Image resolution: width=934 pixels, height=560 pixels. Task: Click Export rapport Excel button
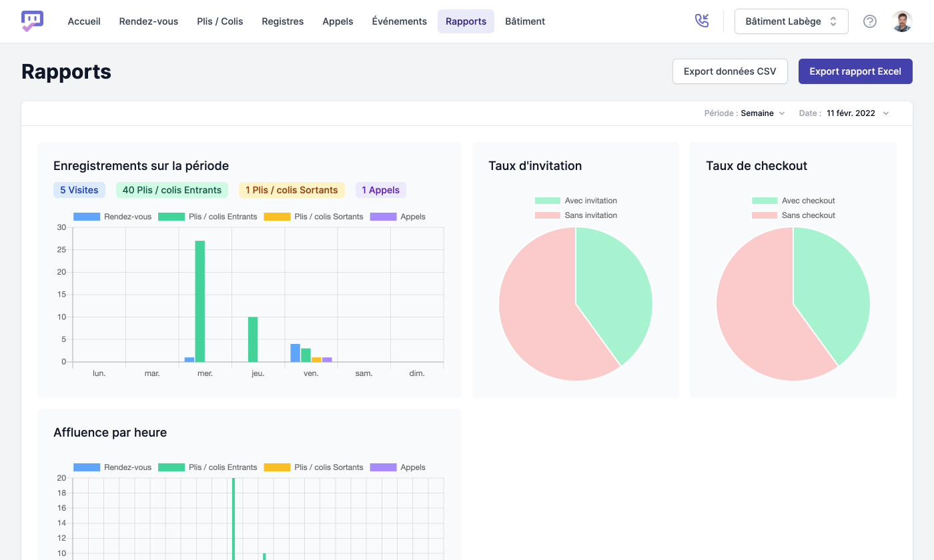(855, 71)
